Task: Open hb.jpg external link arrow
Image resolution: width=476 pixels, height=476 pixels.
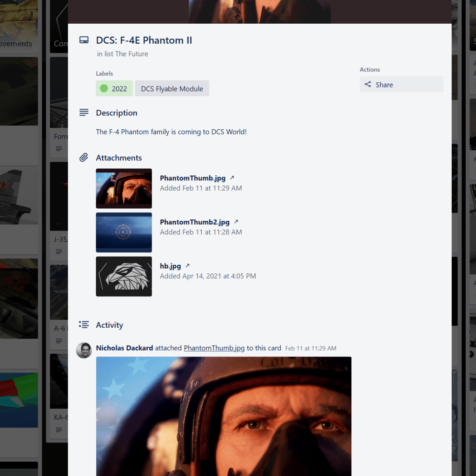Action: tap(188, 266)
